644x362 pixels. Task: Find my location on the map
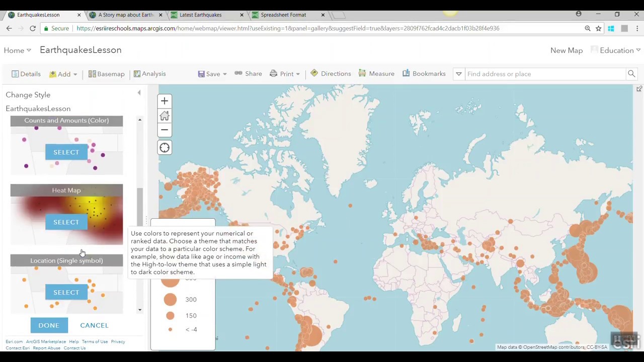point(165,147)
